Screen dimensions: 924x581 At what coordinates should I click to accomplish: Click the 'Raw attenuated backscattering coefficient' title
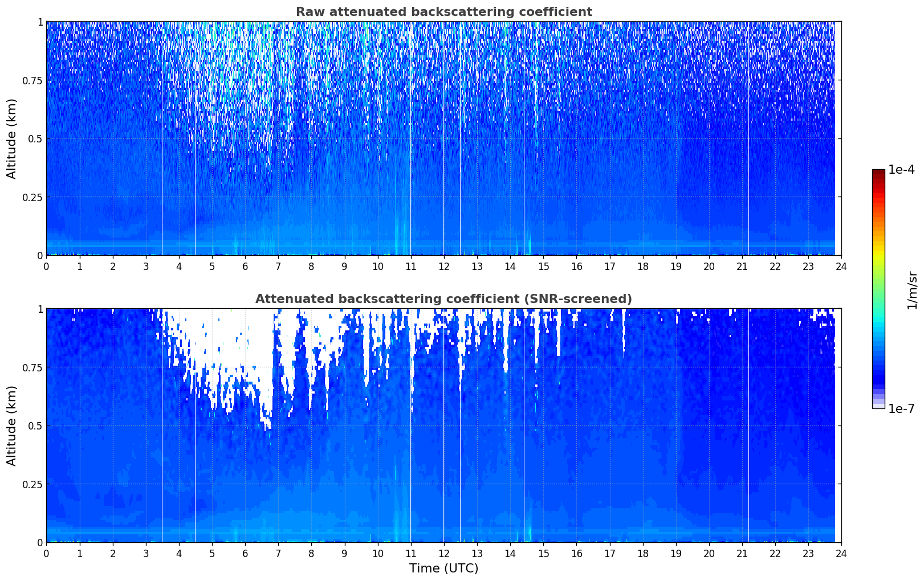(443, 12)
